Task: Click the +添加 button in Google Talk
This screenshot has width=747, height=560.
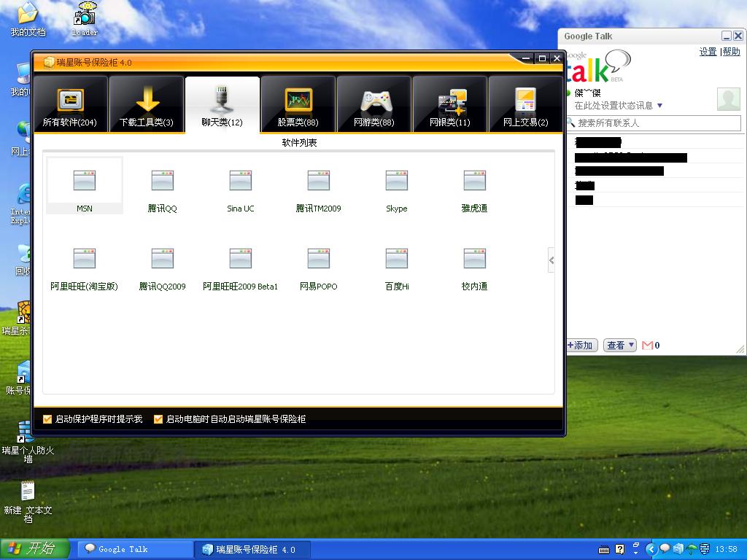Action: pos(580,345)
